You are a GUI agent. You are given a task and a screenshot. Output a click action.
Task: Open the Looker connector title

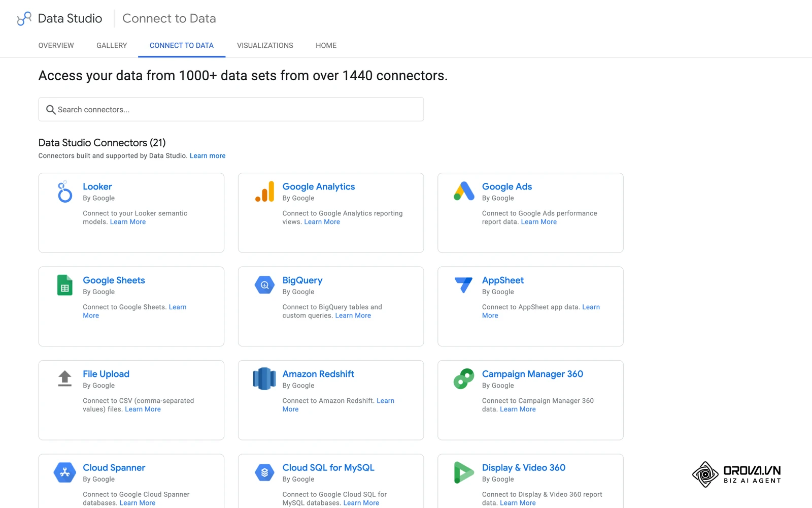point(97,186)
